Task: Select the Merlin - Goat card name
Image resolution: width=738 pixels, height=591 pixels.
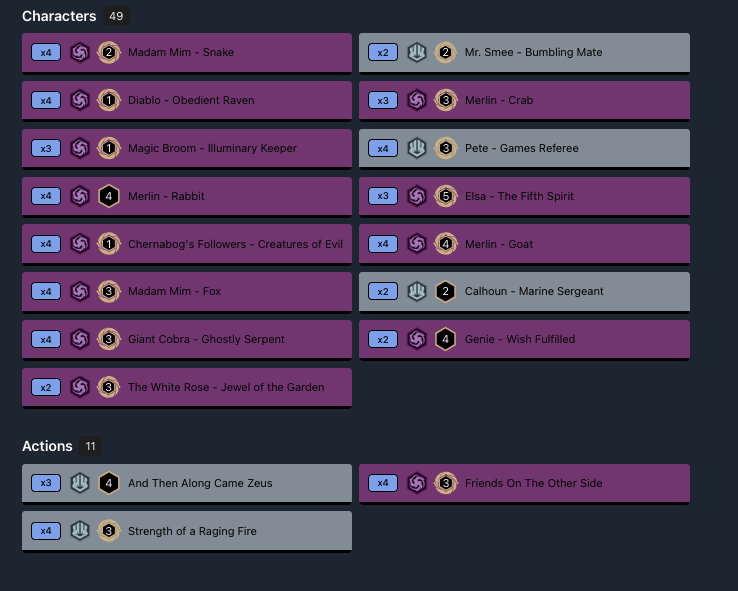Action: point(499,244)
